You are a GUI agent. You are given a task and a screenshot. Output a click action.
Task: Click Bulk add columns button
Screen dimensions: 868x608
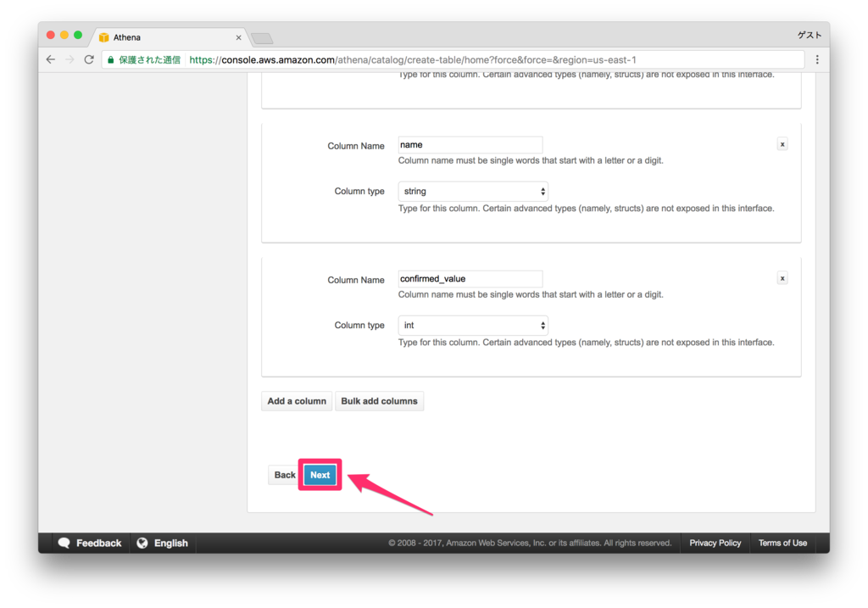click(379, 401)
